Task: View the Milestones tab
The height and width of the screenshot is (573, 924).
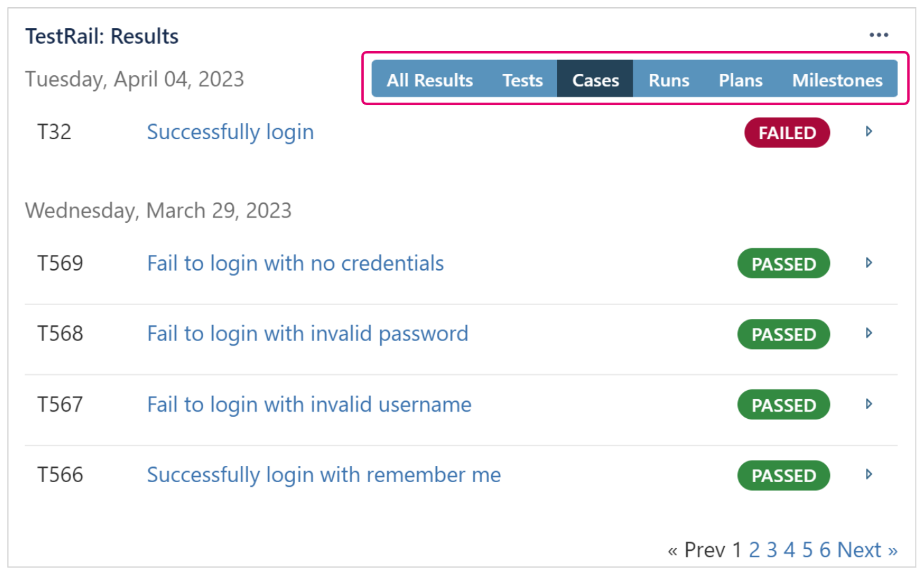Action: (x=837, y=80)
